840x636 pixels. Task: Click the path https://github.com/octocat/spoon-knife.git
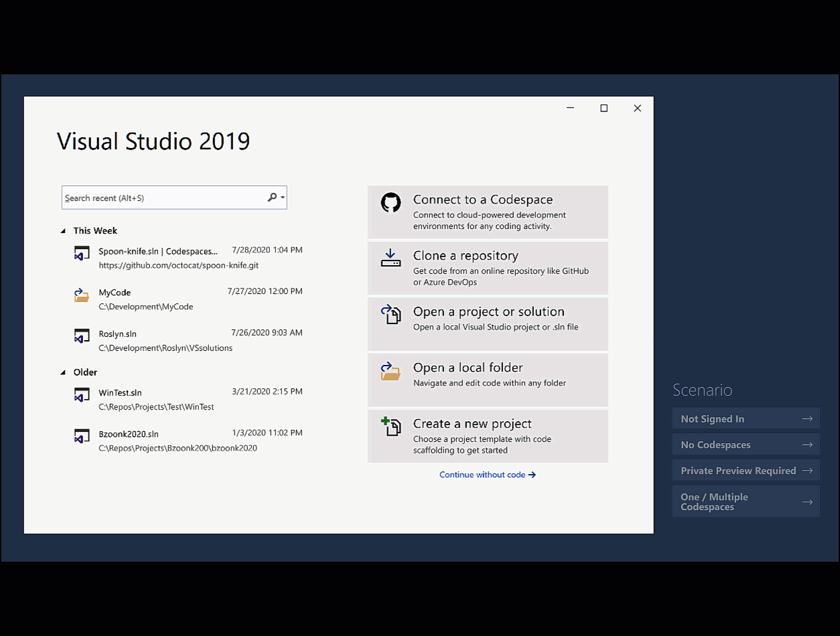pyautogui.click(x=178, y=265)
